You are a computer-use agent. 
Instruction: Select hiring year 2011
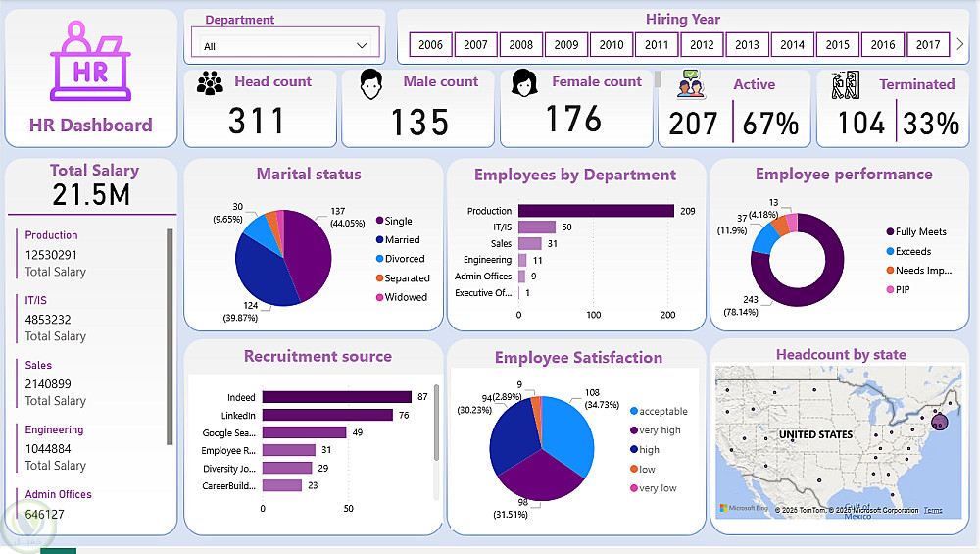(657, 44)
